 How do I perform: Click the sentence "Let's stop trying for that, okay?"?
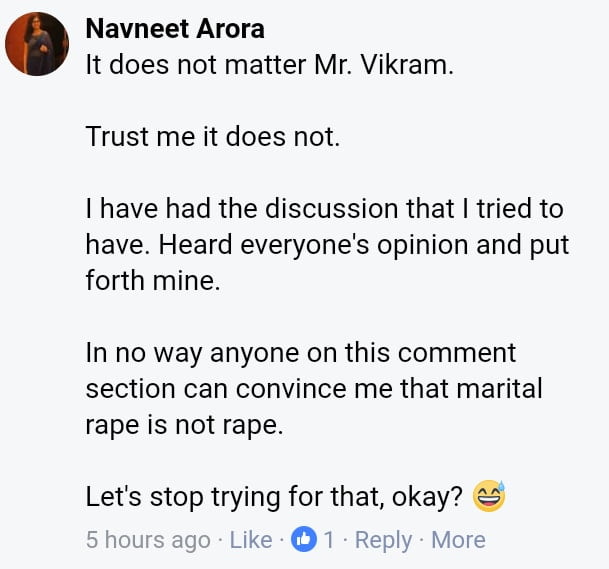[271, 496]
